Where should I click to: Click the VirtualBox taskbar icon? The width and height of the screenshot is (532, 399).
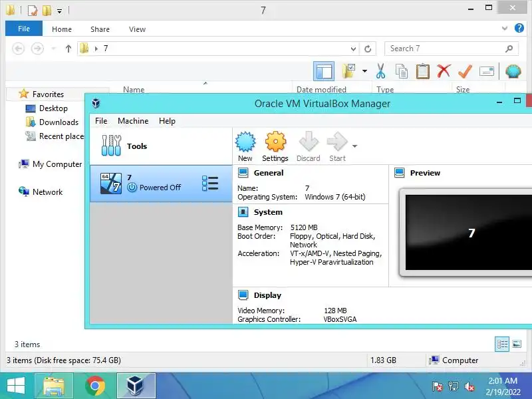(136, 386)
